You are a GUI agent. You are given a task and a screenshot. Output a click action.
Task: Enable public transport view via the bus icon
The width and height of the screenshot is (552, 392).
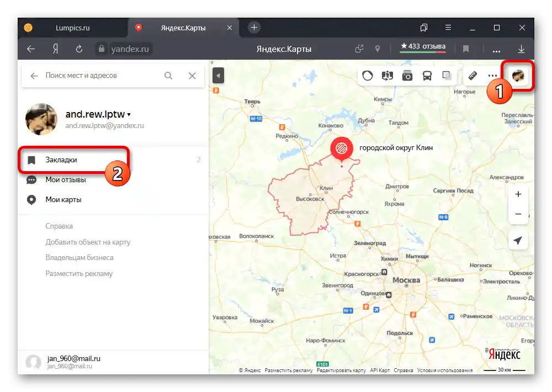(x=427, y=76)
